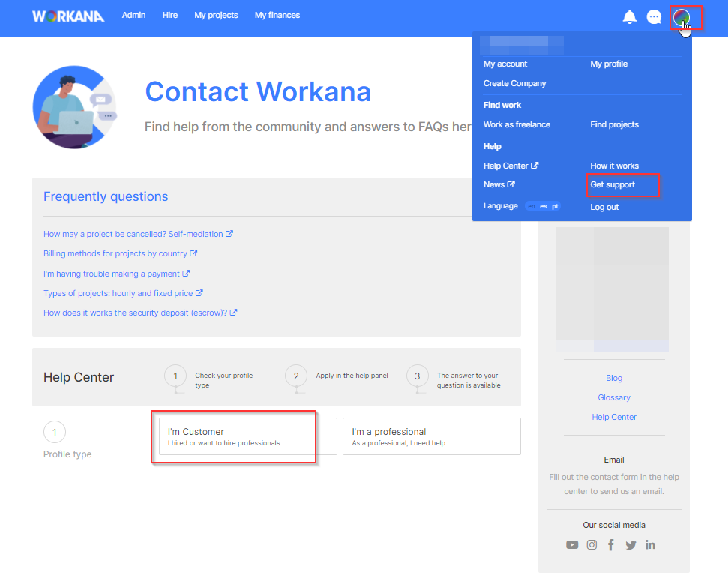Screen dimensions: 728x584
Task: Open the Admin menu
Action: (x=133, y=15)
